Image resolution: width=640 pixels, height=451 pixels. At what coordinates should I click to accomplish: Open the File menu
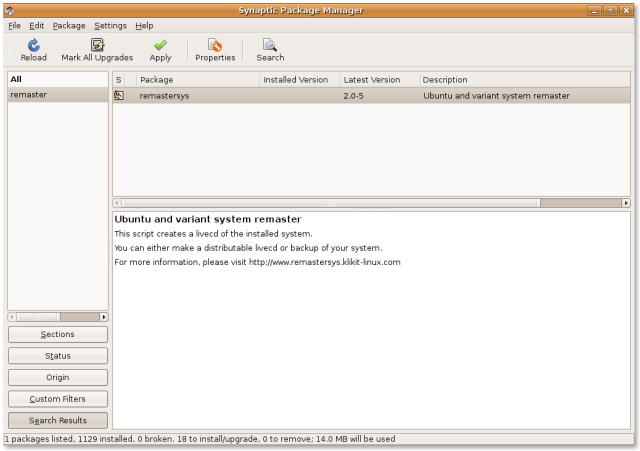[14, 25]
